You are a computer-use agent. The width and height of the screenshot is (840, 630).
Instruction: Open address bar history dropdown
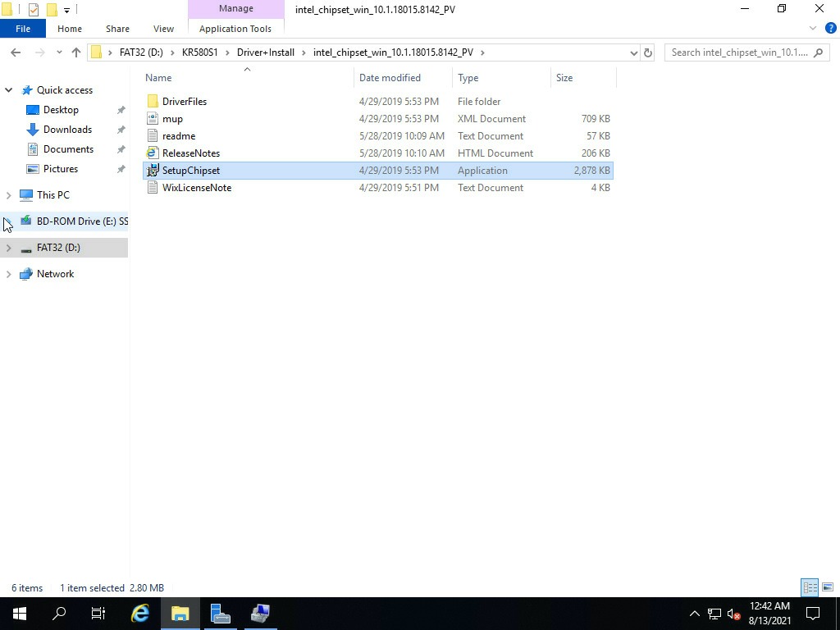(634, 52)
